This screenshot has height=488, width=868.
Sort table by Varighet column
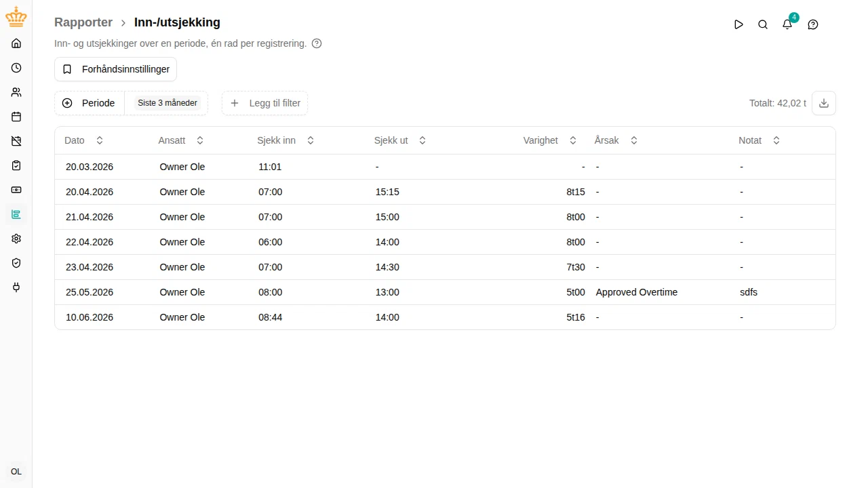click(550, 140)
